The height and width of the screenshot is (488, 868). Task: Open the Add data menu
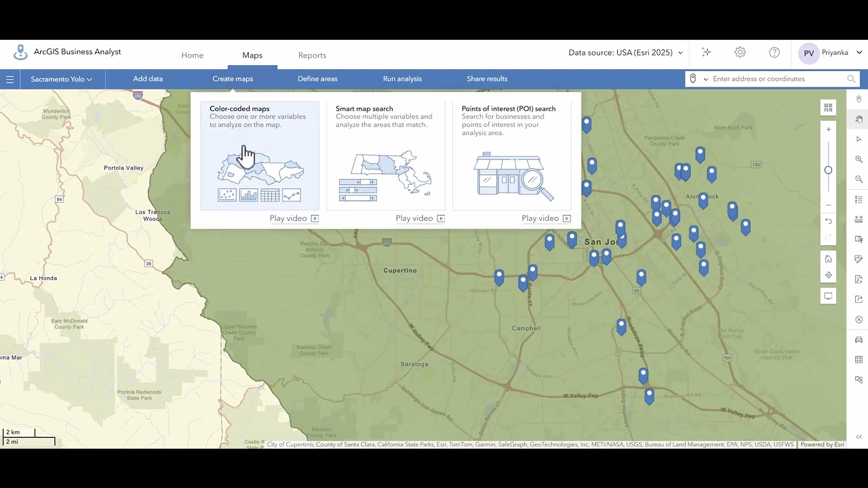(148, 79)
